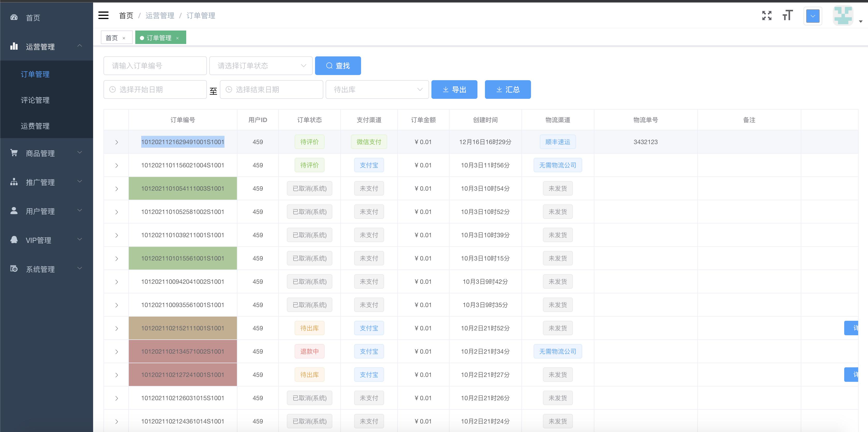Click the 请输入订单编号 input field
The width and height of the screenshot is (868, 432).
155,66
